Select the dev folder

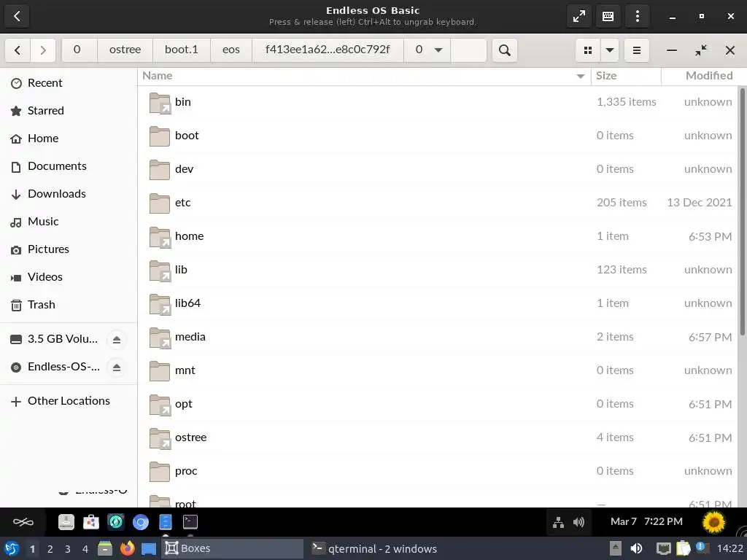(x=438, y=169)
